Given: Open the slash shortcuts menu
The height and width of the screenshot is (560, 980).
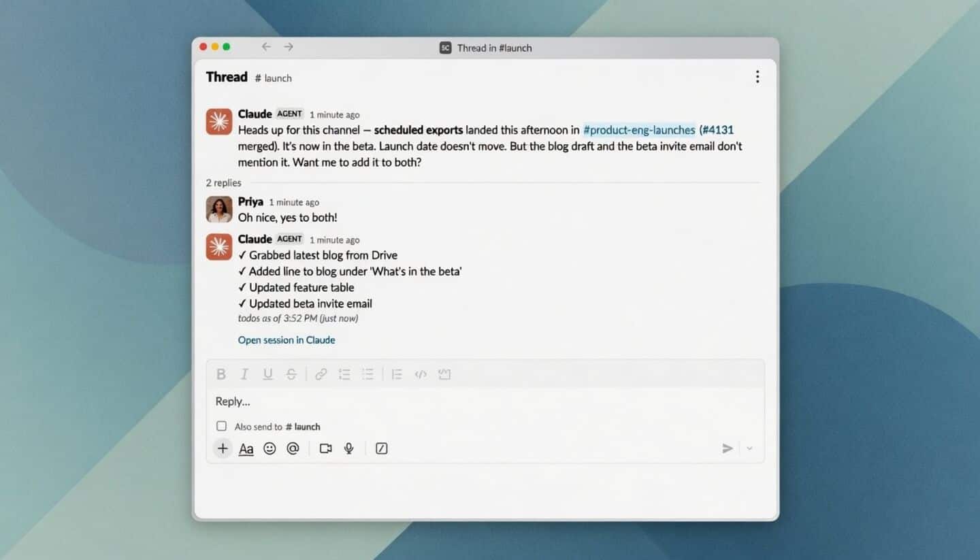Looking at the screenshot, I should tap(382, 448).
